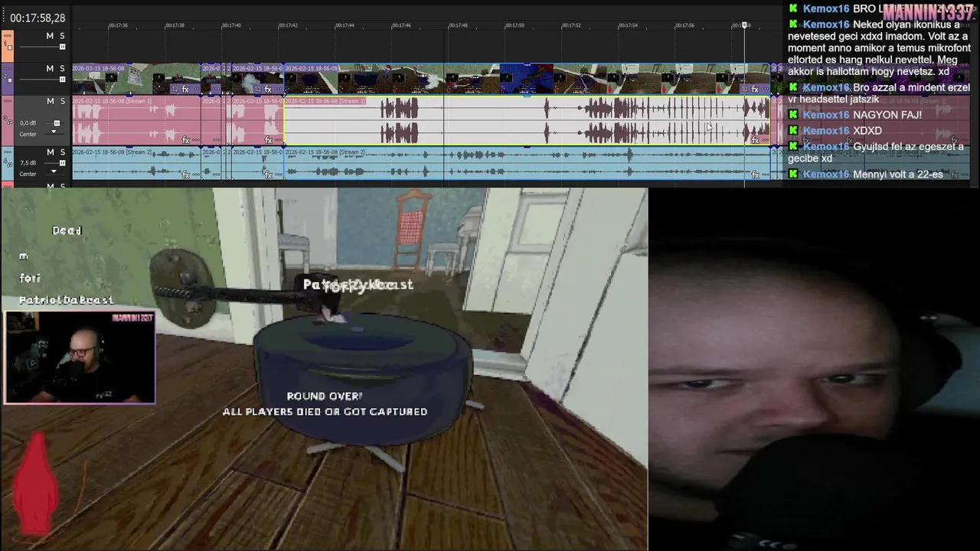Click ruler at 00:17:50 mark
Image resolution: width=980 pixels, height=551 pixels.
coord(514,26)
